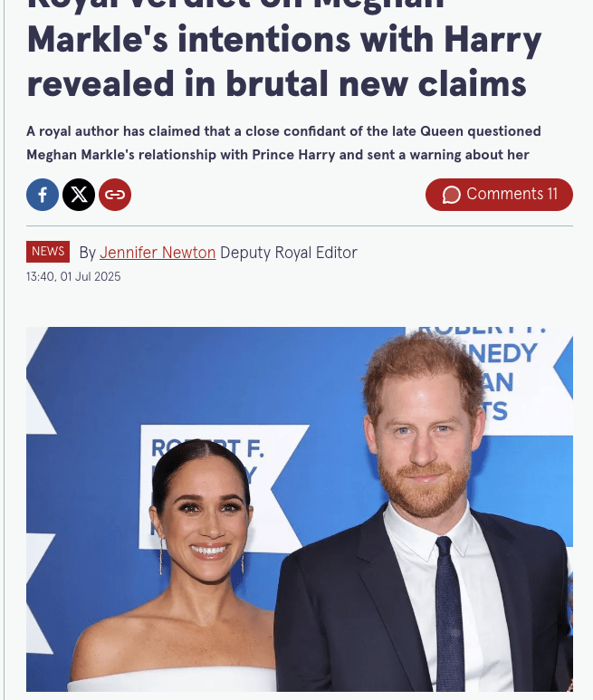Click the royal author subheading paragraph
Screen dimensions: 593x700
click(x=283, y=143)
